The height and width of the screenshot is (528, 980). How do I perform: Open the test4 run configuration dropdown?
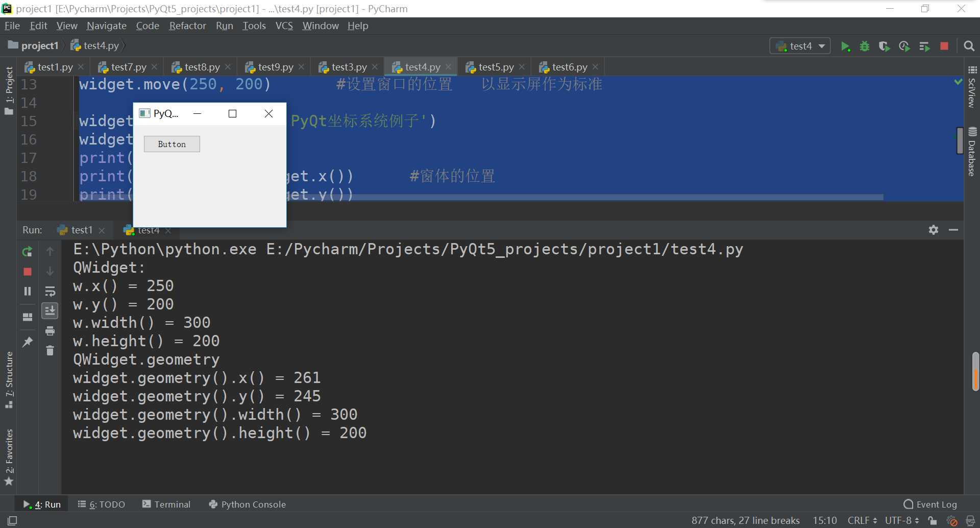[x=800, y=46]
